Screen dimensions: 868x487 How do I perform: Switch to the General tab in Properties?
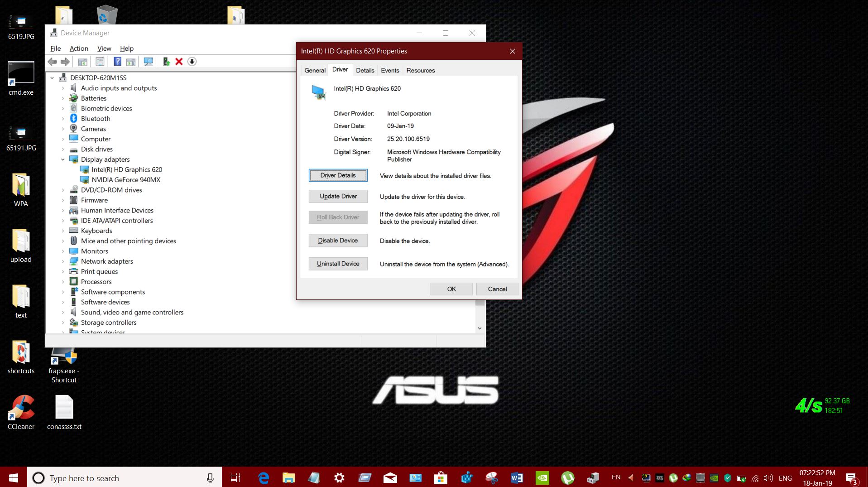pos(315,70)
